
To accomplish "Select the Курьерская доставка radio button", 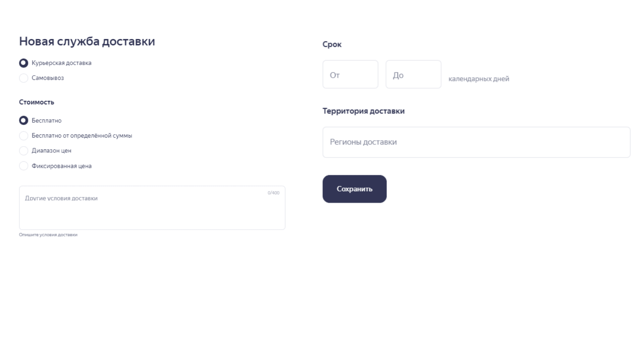I will [23, 63].
